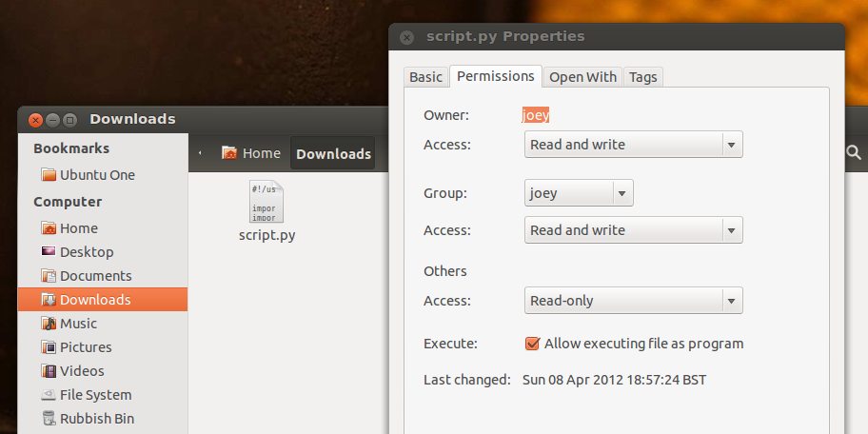Viewport: 868px width, 434px height.
Task: Click the script.py file name label
Action: 266,235
